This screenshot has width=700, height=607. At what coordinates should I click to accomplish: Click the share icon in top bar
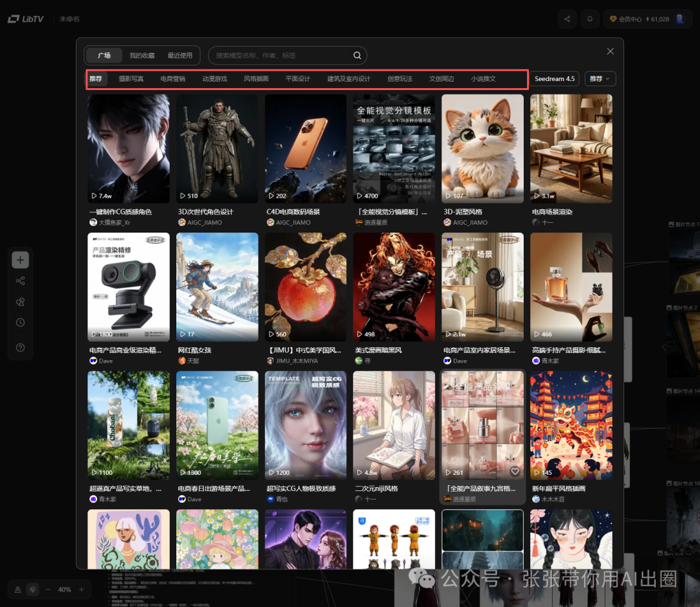coord(567,19)
